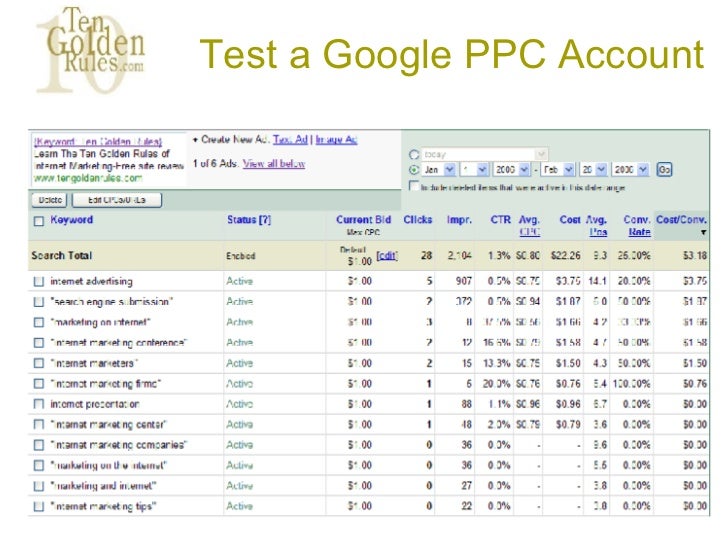Sort table by Clicks column header
Viewport: 728px width, 546px height.
pyautogui.click(x=418, y=220)
